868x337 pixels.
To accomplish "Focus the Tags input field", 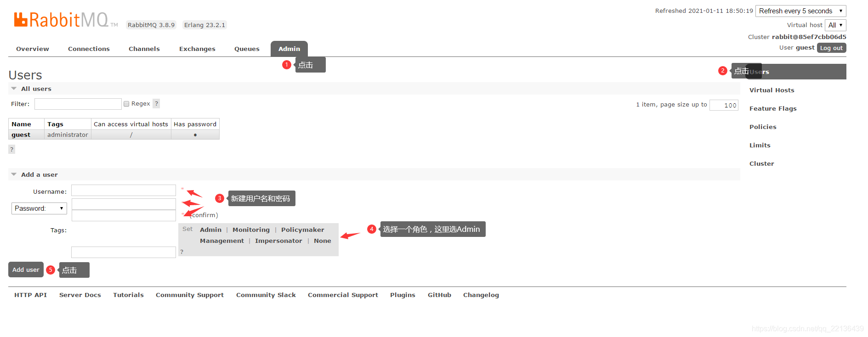I will tap(124, 252).
